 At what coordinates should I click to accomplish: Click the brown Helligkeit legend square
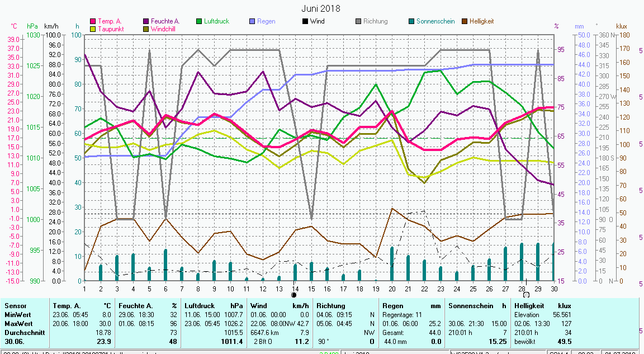coord(465,21)
